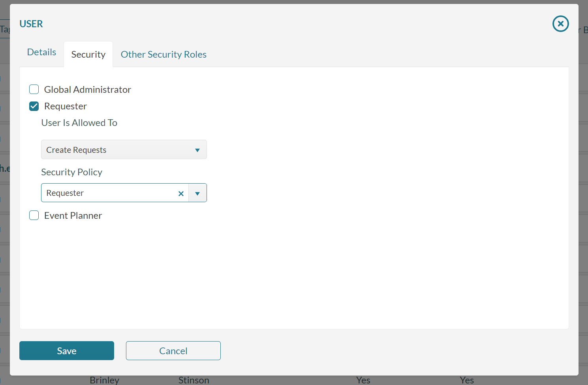Open the Other Security Roles tab
The height and width of the screenshot is (385, 588).
(163, 54)
